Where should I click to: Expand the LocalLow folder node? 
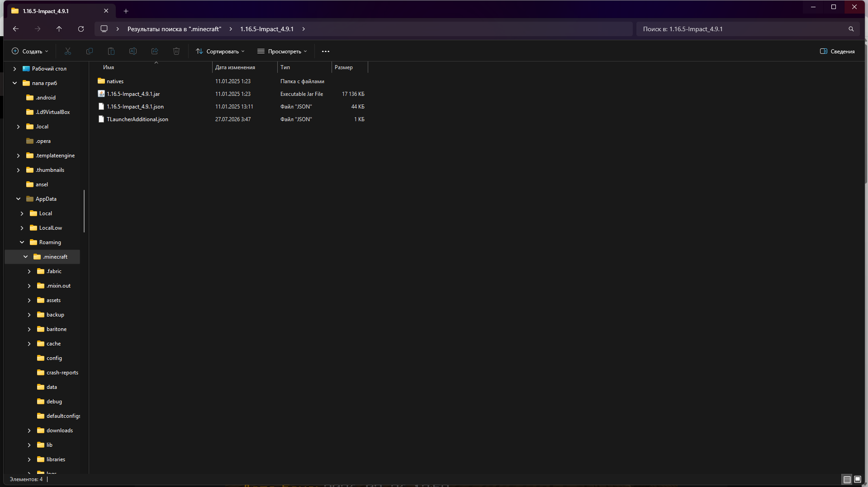22,228
